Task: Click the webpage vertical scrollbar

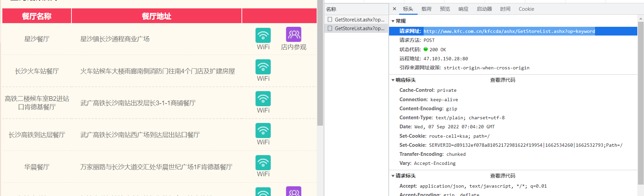Action: (x=320, y=63)
